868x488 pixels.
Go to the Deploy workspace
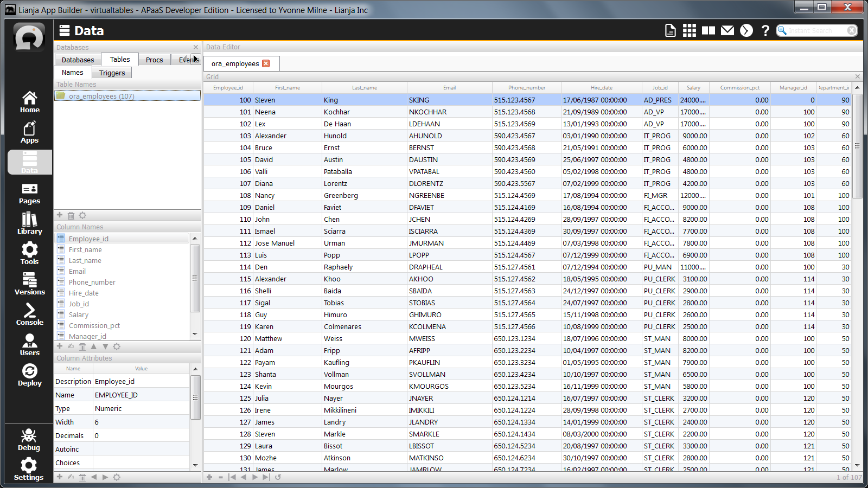click(29, 375)
